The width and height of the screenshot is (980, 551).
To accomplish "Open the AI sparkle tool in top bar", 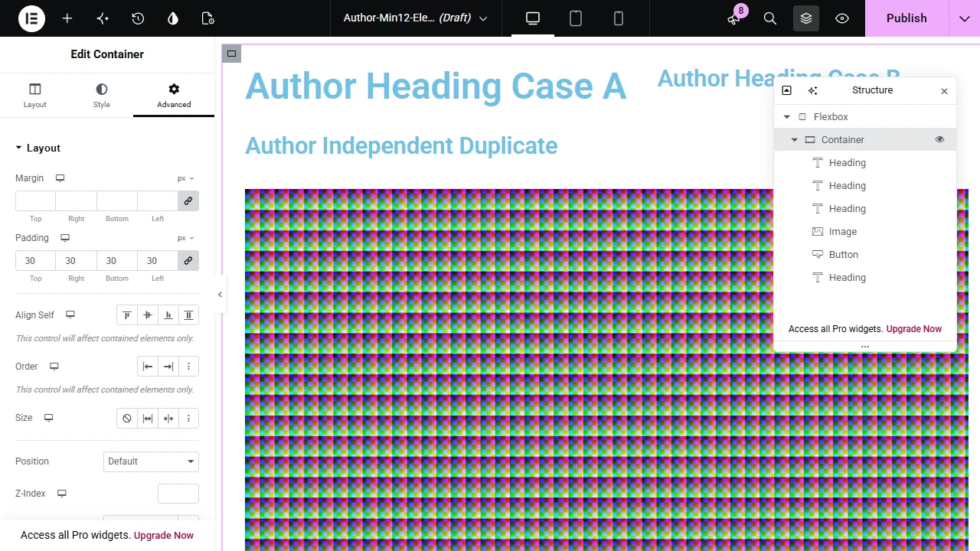I will pyautogui.click(x=103, y=18).
